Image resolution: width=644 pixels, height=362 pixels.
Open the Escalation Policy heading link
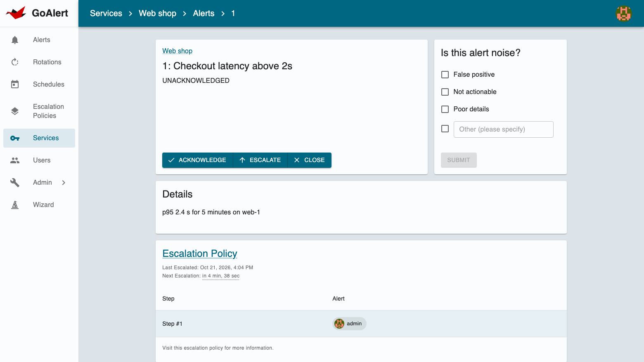[x=200, y=254]
